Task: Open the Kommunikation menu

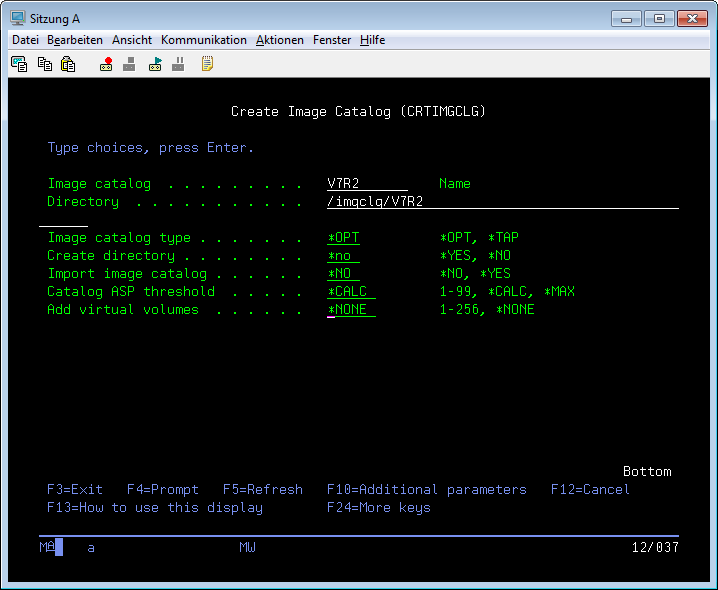Action: click(x=203, y=40)
